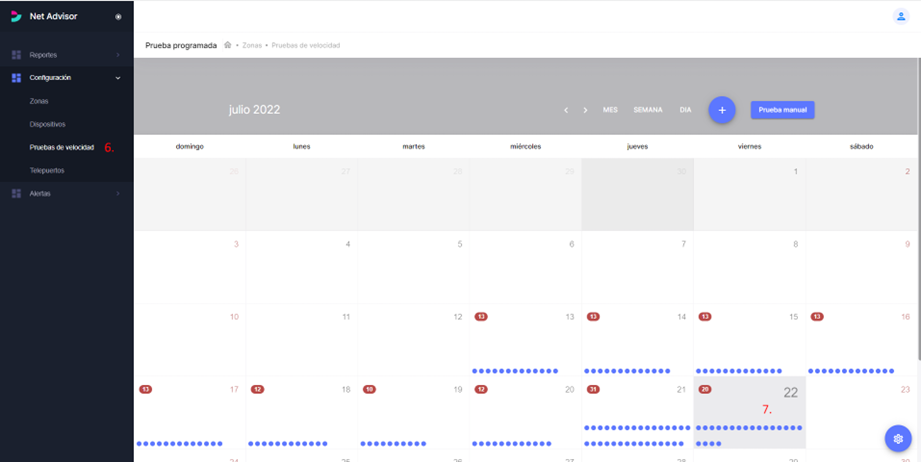The width and height of the screenshot is (921, 462).
Task: Click the red badge on day 18
Action: coord(257,389)
